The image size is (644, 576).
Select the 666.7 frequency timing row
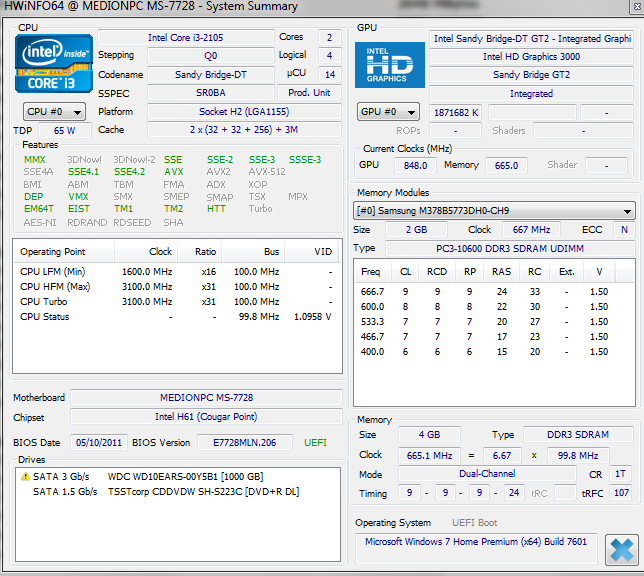click(x=494, y=292)
